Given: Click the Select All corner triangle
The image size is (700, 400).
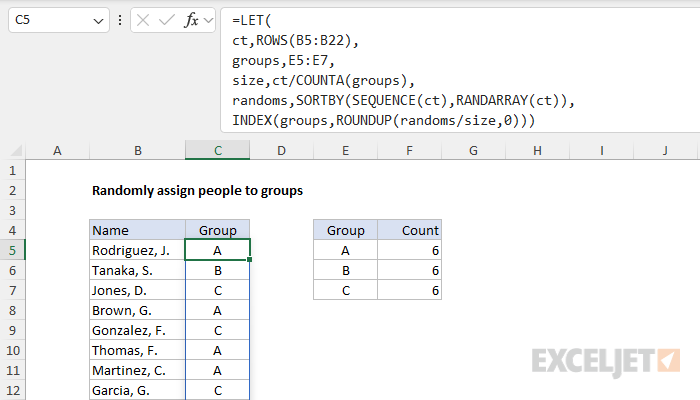Looking at the screenshot, I should (x=16, y=150).
